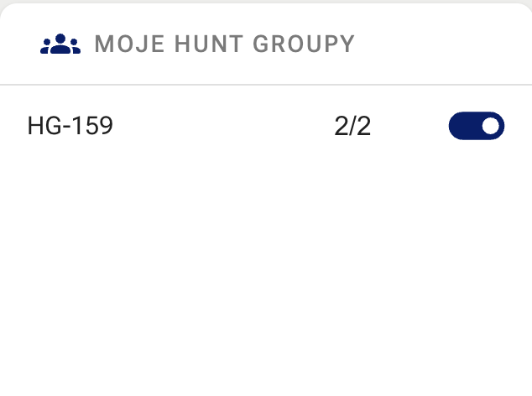The width and height of the screenshot is (532, 396).
Task: Disable the HG-159 hunt group toggle
Action: (477, 126)
